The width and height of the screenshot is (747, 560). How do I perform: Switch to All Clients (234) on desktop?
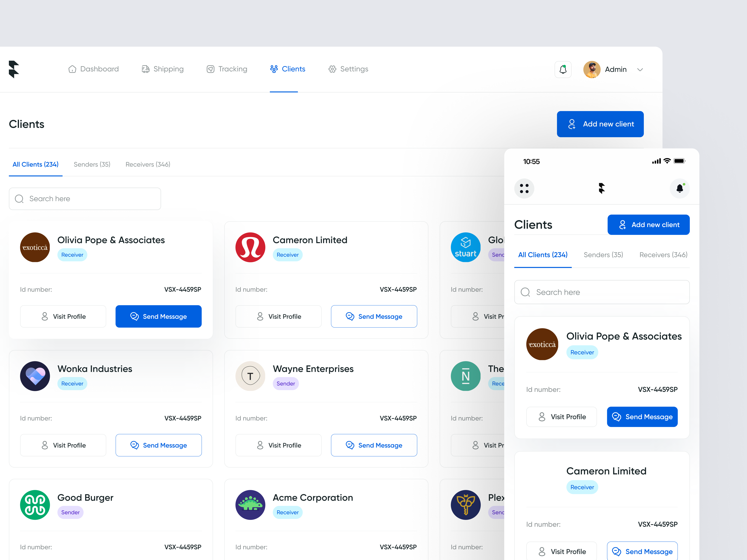click(35, 164)
